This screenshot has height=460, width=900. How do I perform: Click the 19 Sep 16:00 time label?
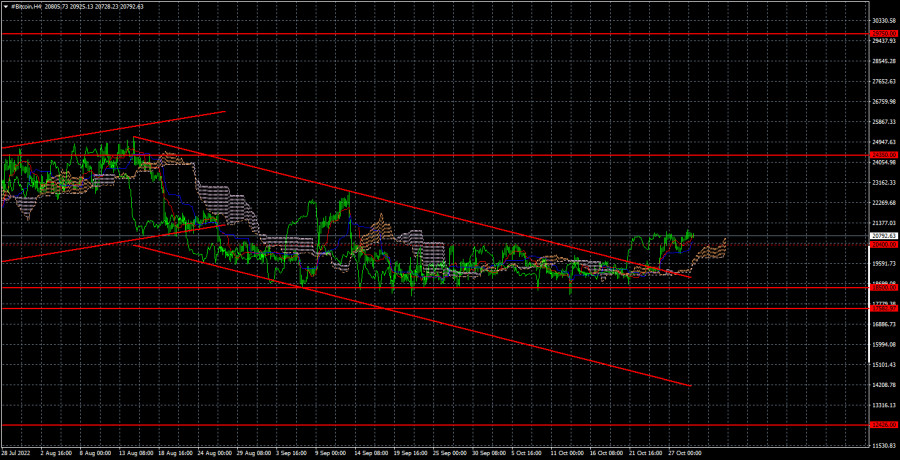coord(411,453)
